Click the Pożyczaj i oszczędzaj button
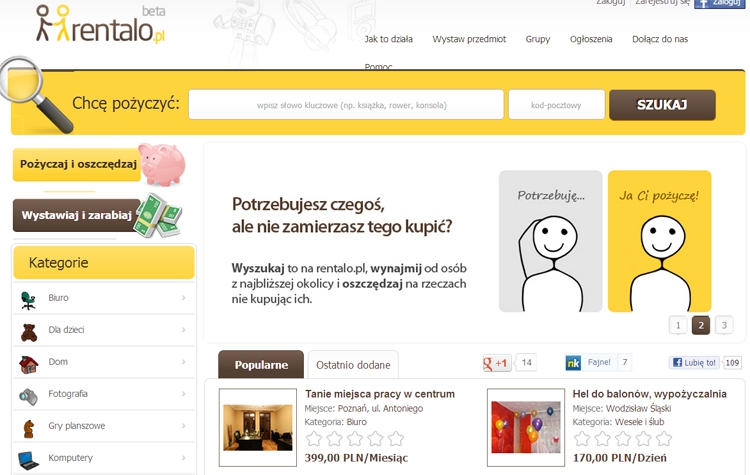The height and width of the screenshot is (475, 750). click(x=78, y=164)
